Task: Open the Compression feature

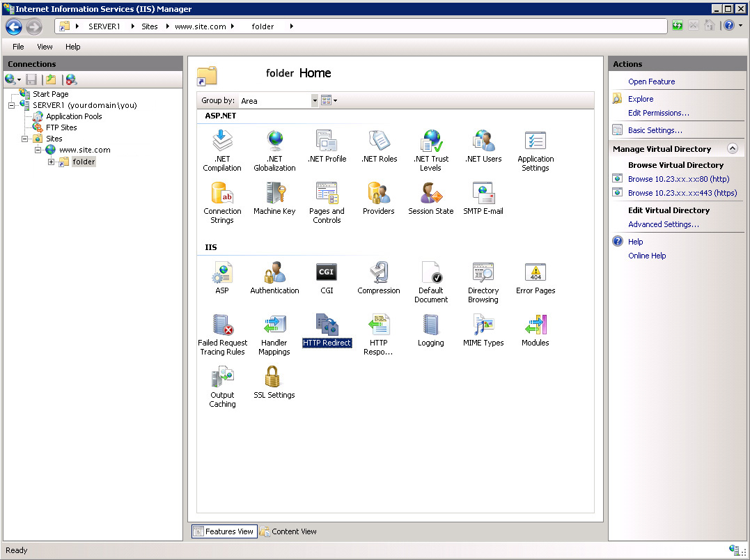Action: pyautogui.click(x=379, y=278)
